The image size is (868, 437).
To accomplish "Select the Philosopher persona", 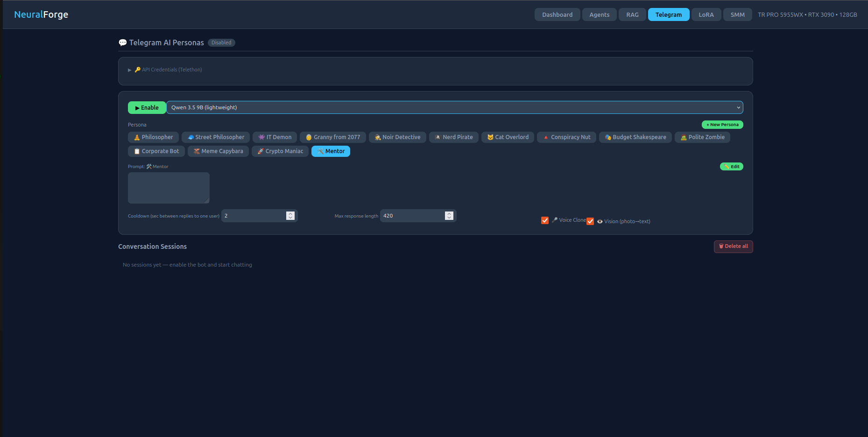I will point(153,137).
